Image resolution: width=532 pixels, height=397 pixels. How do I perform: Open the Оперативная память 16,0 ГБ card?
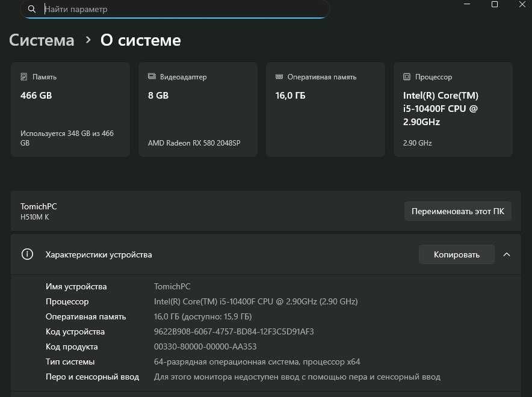(x=326, y=109)
